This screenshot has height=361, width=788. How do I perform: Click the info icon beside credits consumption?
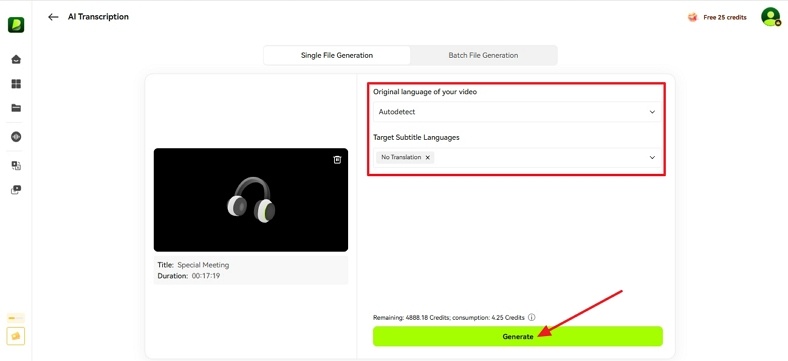click(532, 318)
